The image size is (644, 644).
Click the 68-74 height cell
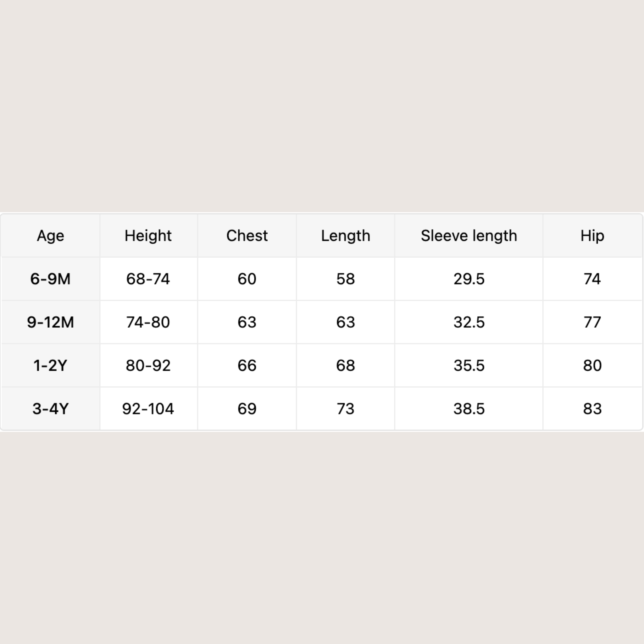(x=148, y=279)
